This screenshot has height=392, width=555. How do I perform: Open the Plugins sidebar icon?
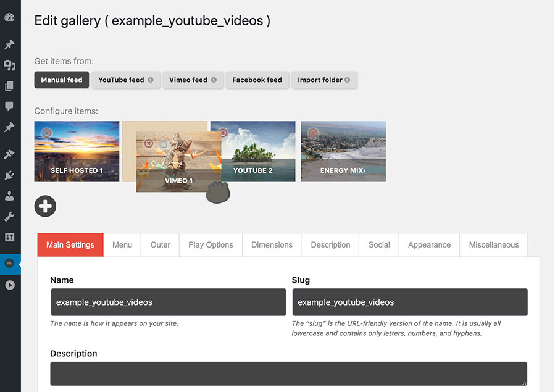click(9, 175)
